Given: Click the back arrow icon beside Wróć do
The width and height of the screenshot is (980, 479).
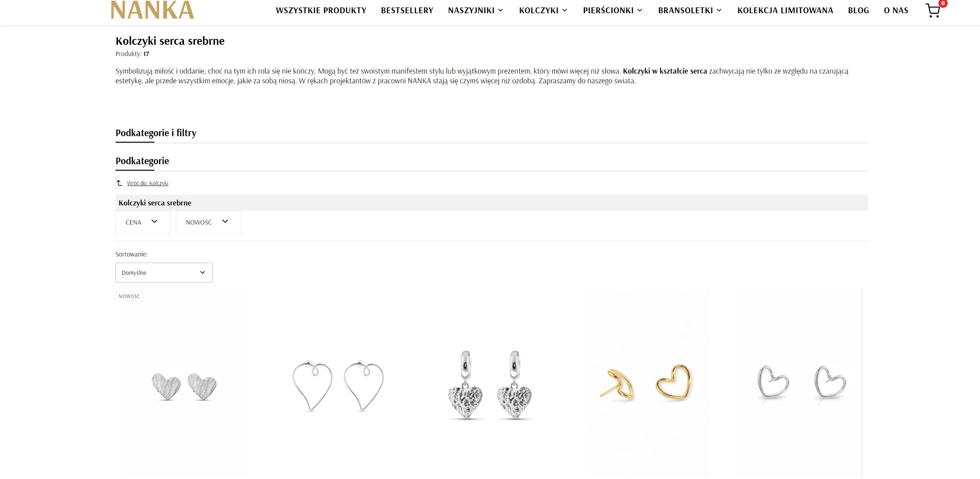Looking at the screenshot, I should [119, 183].
